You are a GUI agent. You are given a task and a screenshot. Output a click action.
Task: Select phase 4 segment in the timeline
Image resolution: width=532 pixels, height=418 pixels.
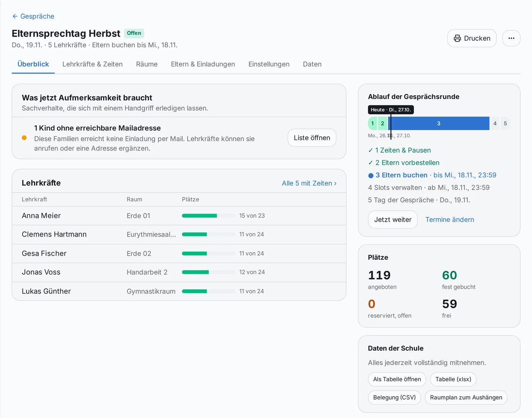pyautogui.click(x=495, y=123)
